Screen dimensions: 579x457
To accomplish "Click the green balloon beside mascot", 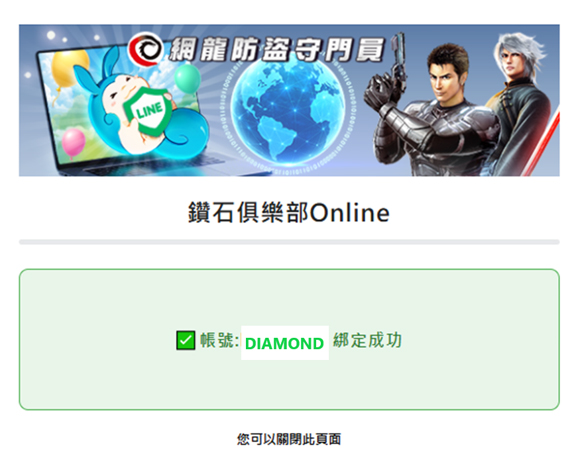I will click(x=187, y=79).
